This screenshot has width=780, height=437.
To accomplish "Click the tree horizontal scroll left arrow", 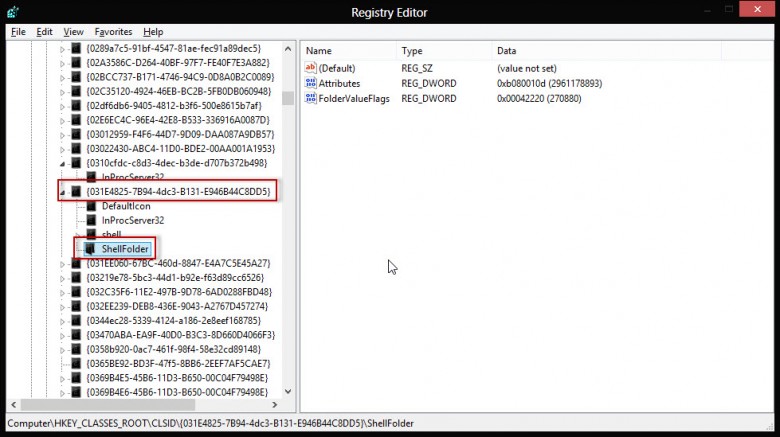I will point(13,405).
